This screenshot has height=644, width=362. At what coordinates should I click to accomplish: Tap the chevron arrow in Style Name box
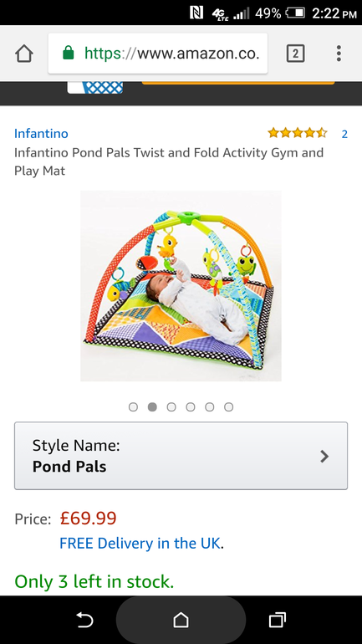coord(324,457)
